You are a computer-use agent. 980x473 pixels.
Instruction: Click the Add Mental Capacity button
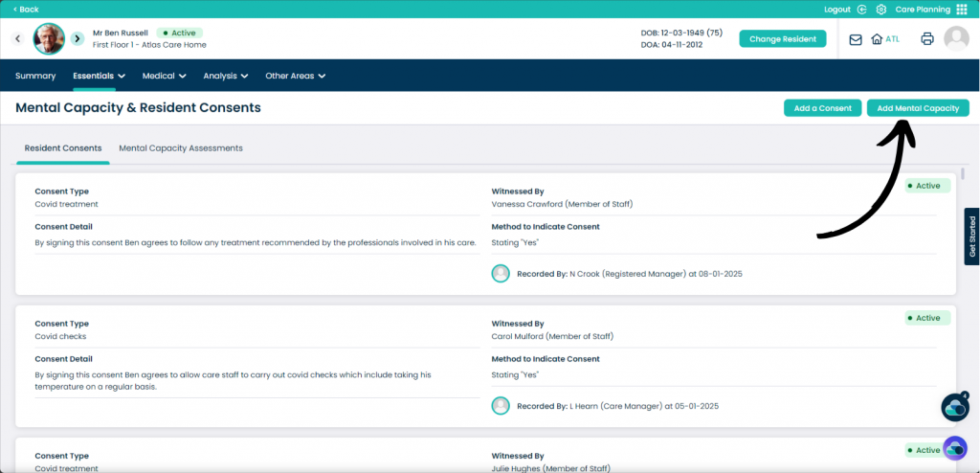point(918,108)
